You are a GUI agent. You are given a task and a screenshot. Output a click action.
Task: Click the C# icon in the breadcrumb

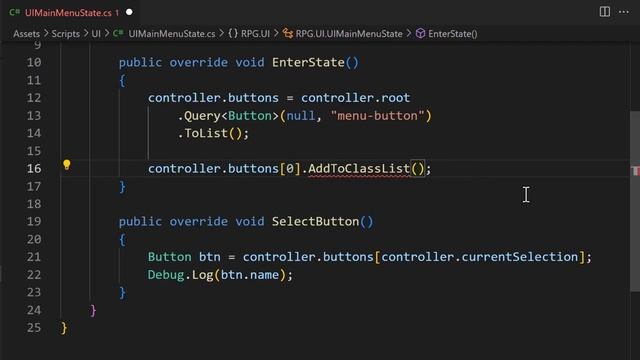pyautogui.click(x=118, y=33)
